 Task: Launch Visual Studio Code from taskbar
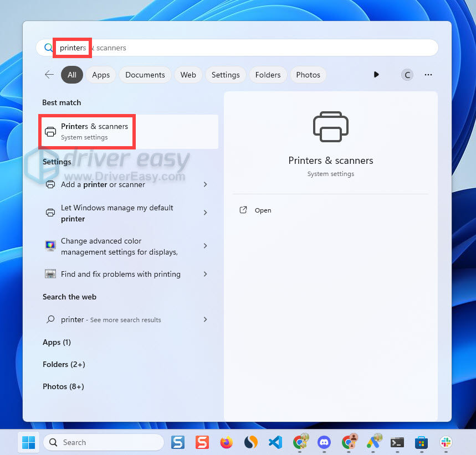tap(275, 442)
